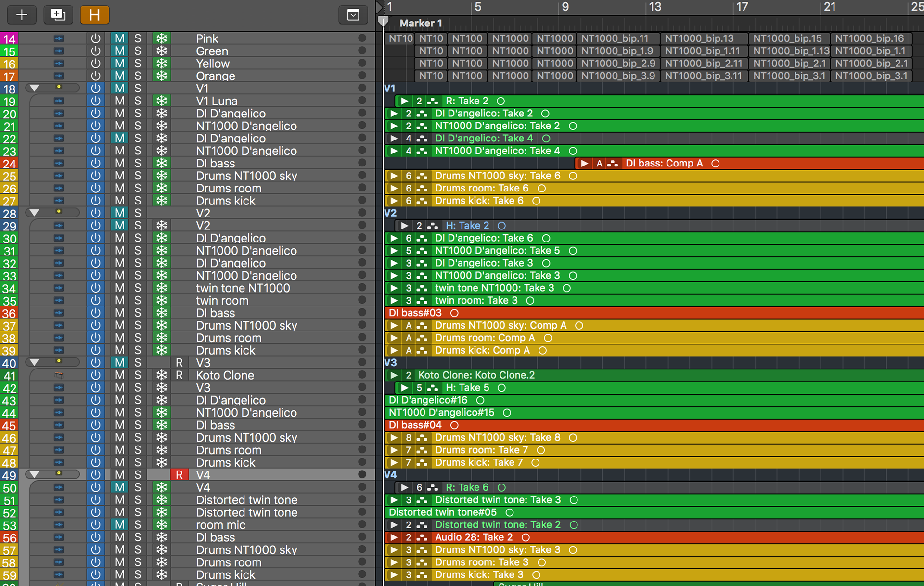Image resolution: width=924 pixels, height=586 pixels.
Task: Click the quick swipe icon on DI bass: Comp A
Action: pos(613,164)
